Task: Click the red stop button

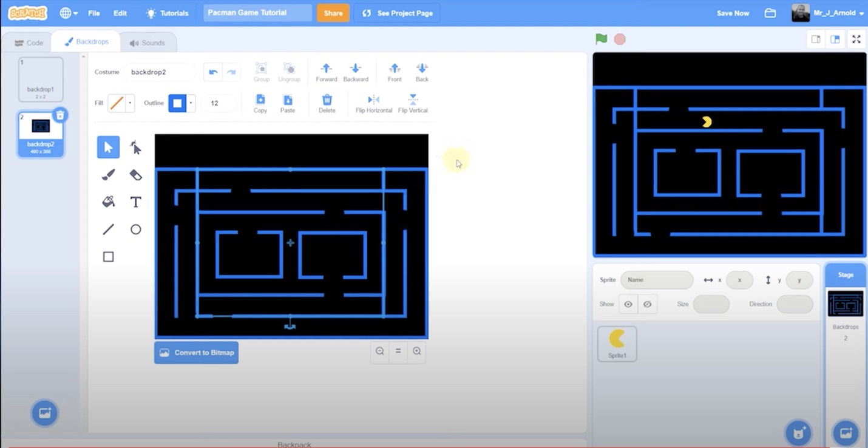Action: tap(620, 39)
